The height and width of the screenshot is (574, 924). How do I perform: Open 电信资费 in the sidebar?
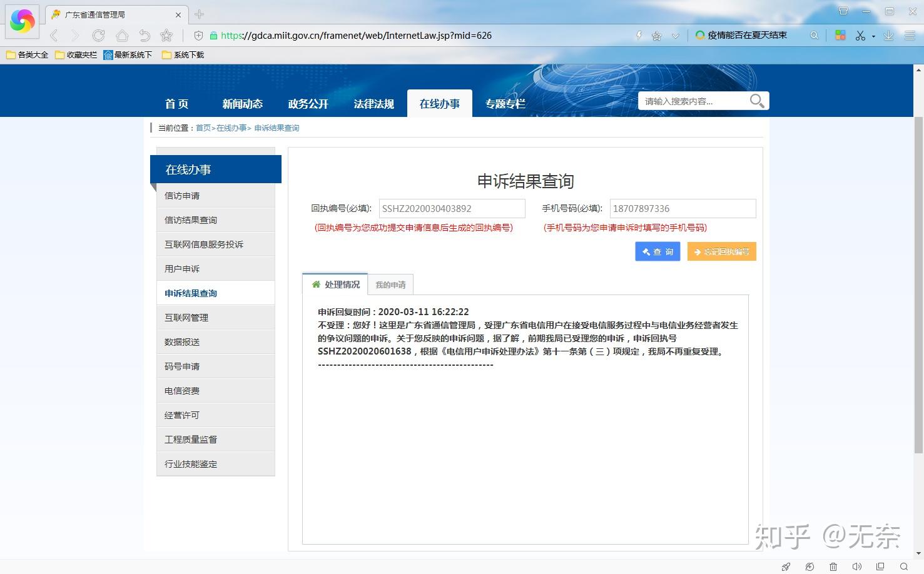coord(216,391)
